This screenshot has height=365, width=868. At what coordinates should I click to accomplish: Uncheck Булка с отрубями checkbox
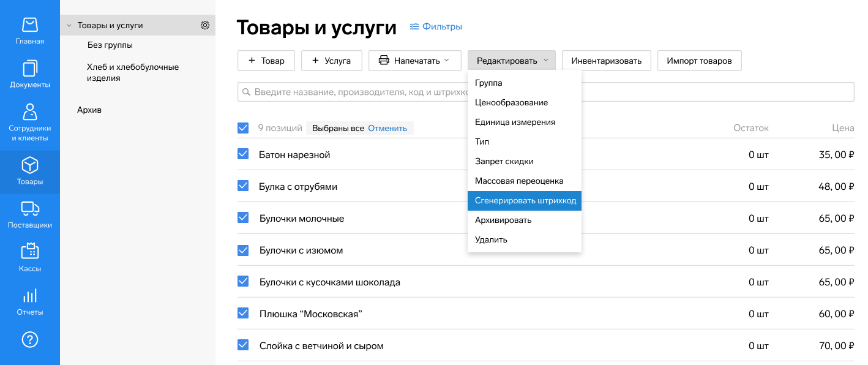click(x=243, y=186)
